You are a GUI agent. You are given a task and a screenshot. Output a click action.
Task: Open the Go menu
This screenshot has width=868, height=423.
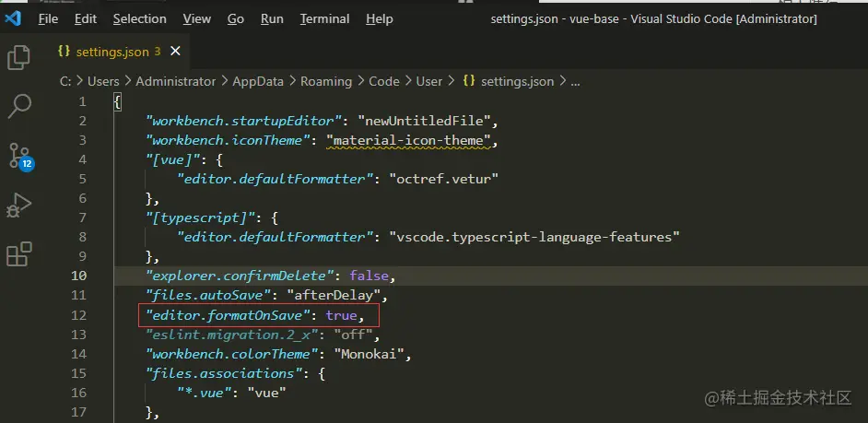(x=236, y=18)
